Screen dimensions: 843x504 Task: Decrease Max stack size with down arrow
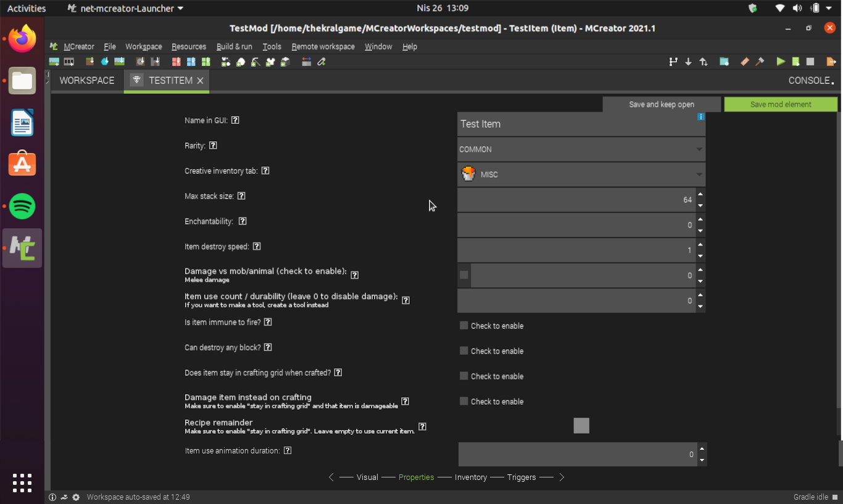700,206
